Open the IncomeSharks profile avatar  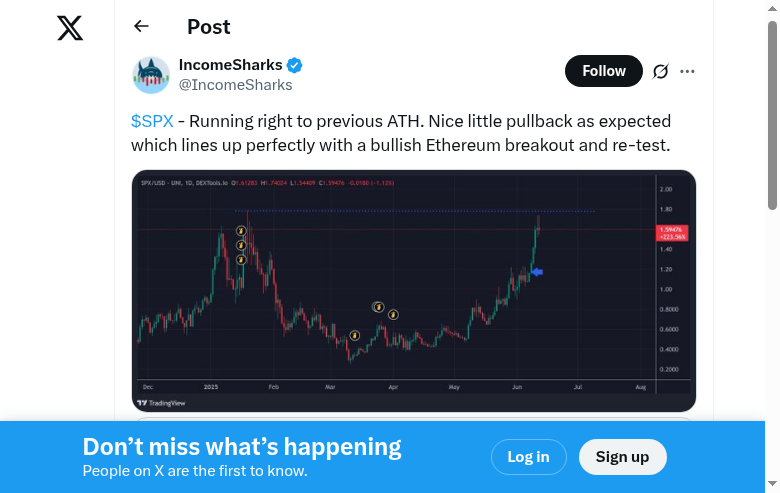tap(151, 75)
